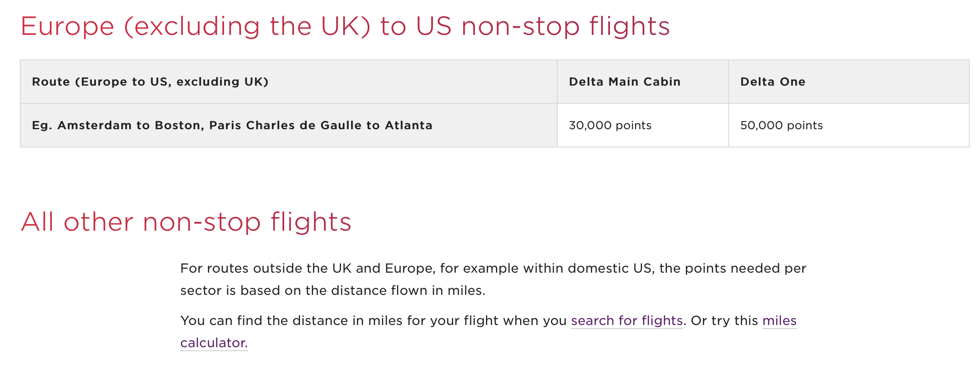Click the line sector is based on distance flown
980x367 pixels.
point(333,291)
